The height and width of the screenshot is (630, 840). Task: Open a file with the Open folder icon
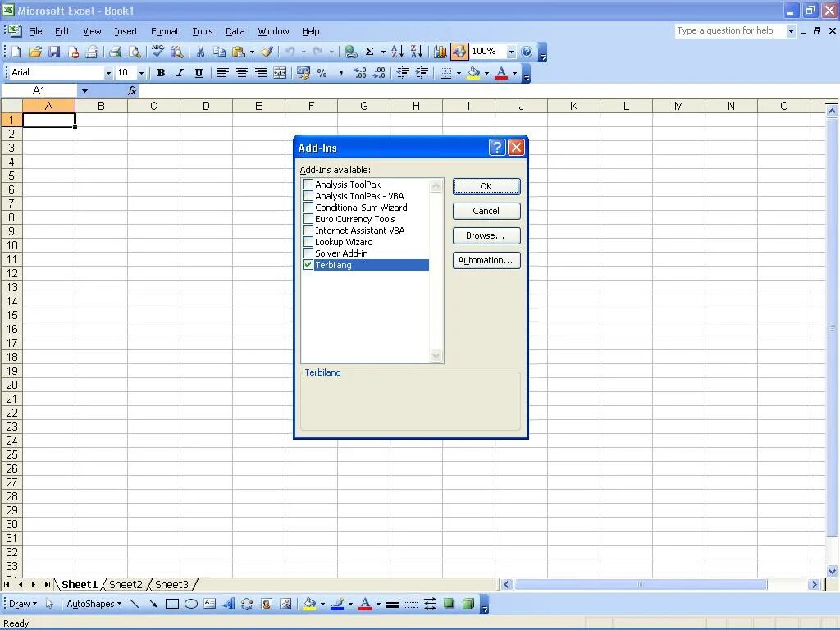click(35, 52)
